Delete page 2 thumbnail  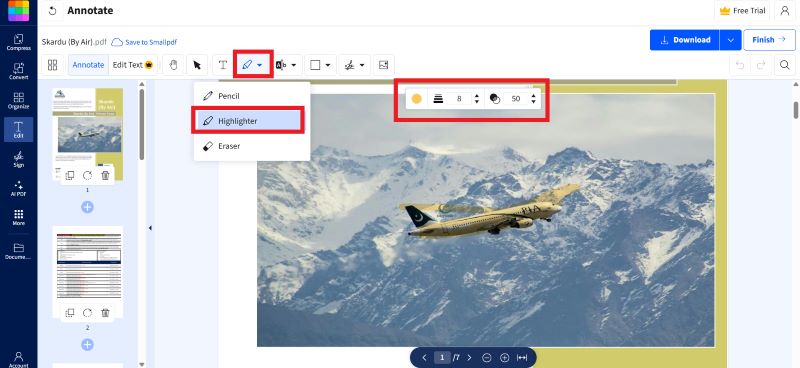105,313
